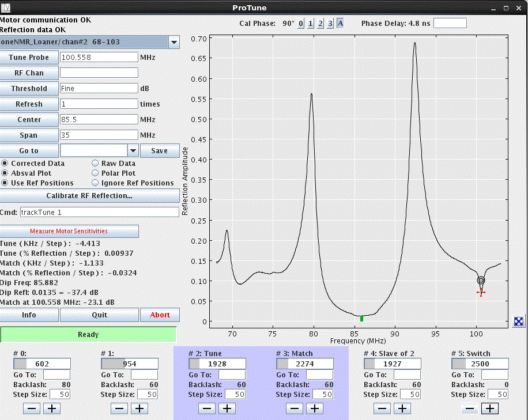Click the Cmd field with trackTune 1
The width and height of the screenshot is (528, 420).
coord(99,212)
